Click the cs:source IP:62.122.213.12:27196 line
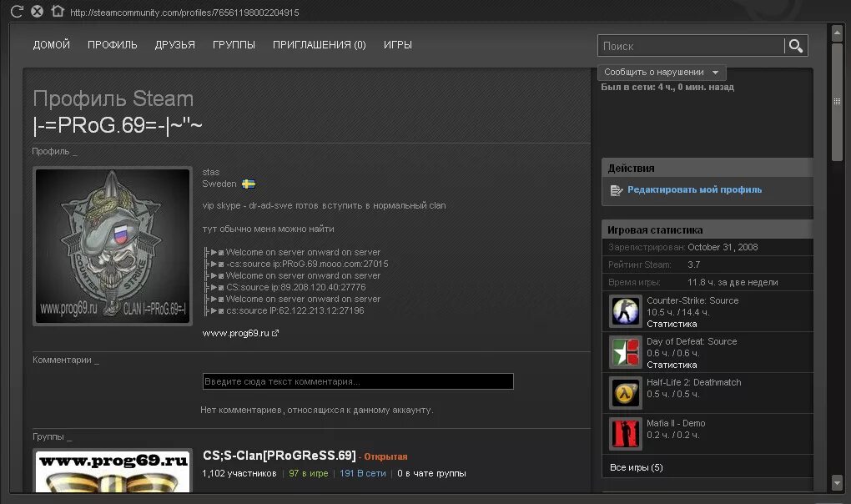The width and height of the screenshot is (851, 504). click(285, 311)
